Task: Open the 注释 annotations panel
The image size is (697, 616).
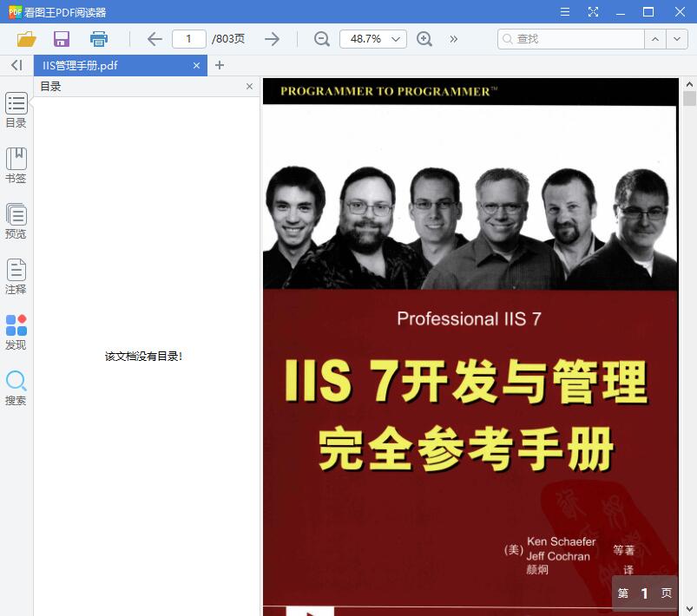Action: click(x=16, y=277)
